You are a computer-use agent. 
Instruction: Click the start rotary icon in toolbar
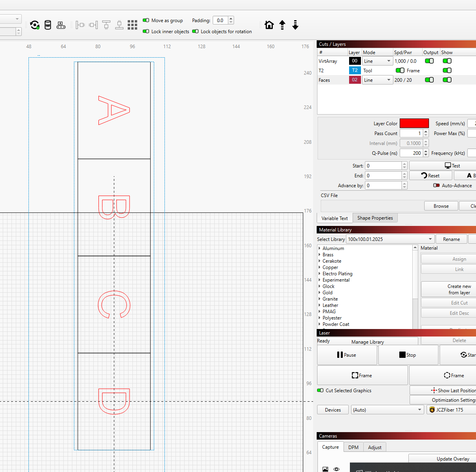[x=35, y=25]
